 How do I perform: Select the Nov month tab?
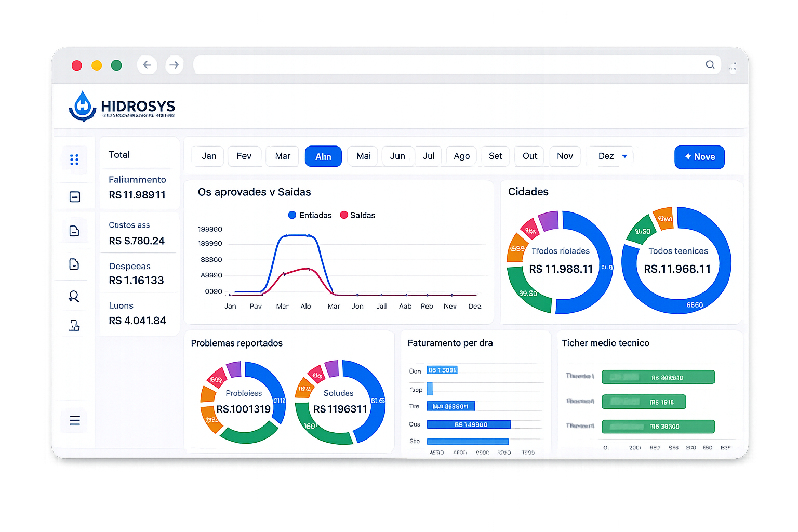pyautogui.click(x=565, y=156)
